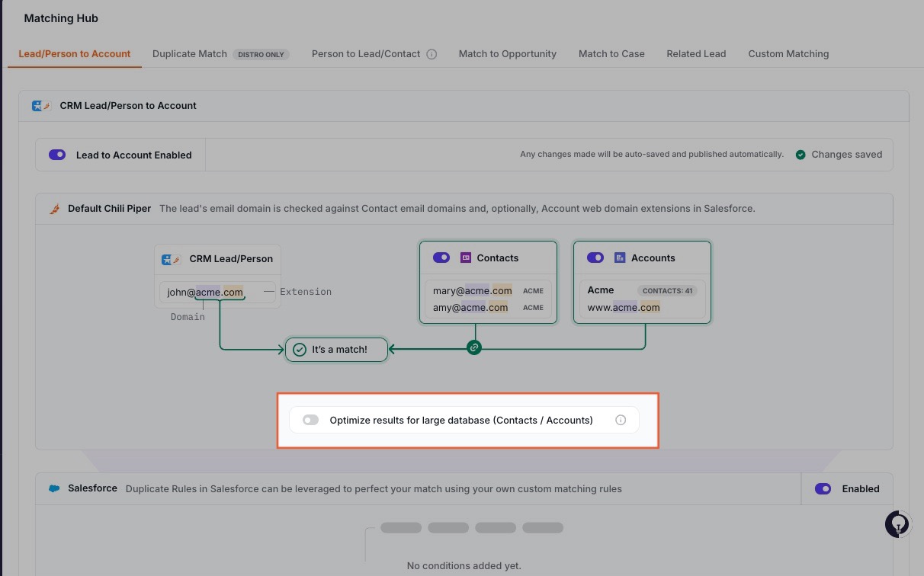This screenshot has width=924, height=576.
Task: Click the DISTRO ONLY badge
Action: [x=261, y=55]
